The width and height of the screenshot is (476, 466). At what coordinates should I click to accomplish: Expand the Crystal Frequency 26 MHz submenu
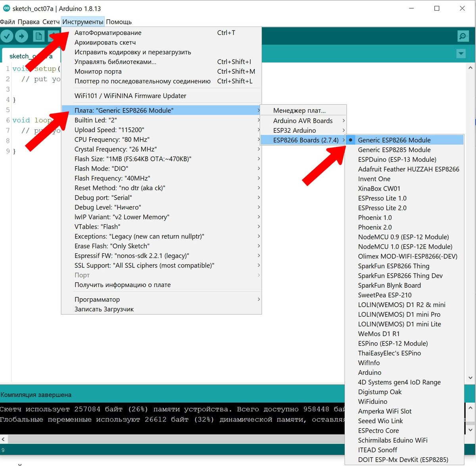[161, 149]
